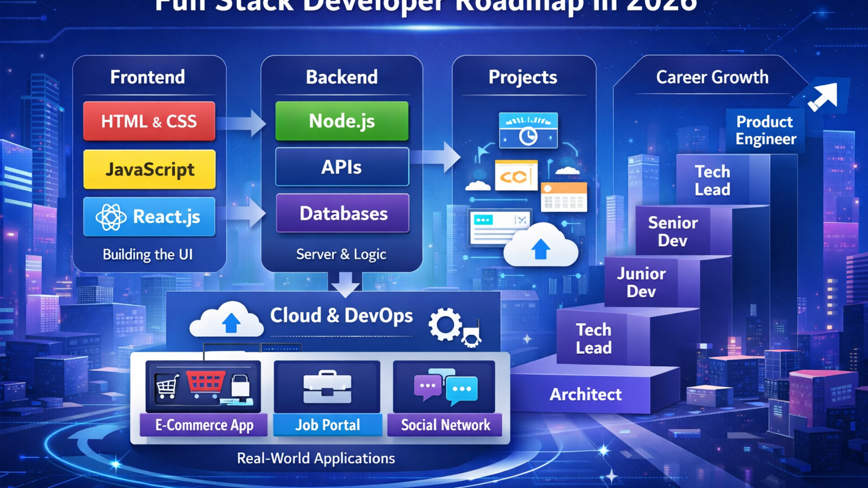The width and height of the screenshot is (868, 488).
Task: Click the cloud icon next to Cloud & DevOps
Action: pyautogui.click(x=227, y=321)
